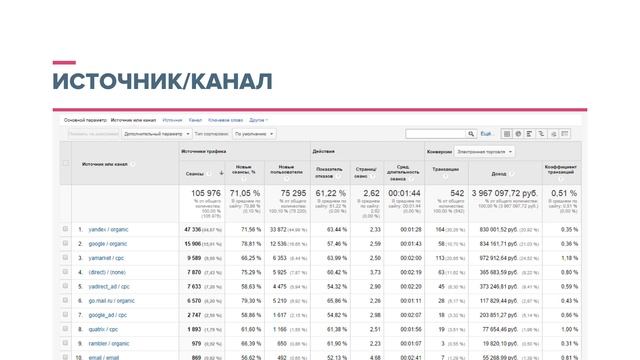640x360 pixels.
Task: Check the yandex / organic row checkbox
Action: click(x=65, y=229)
